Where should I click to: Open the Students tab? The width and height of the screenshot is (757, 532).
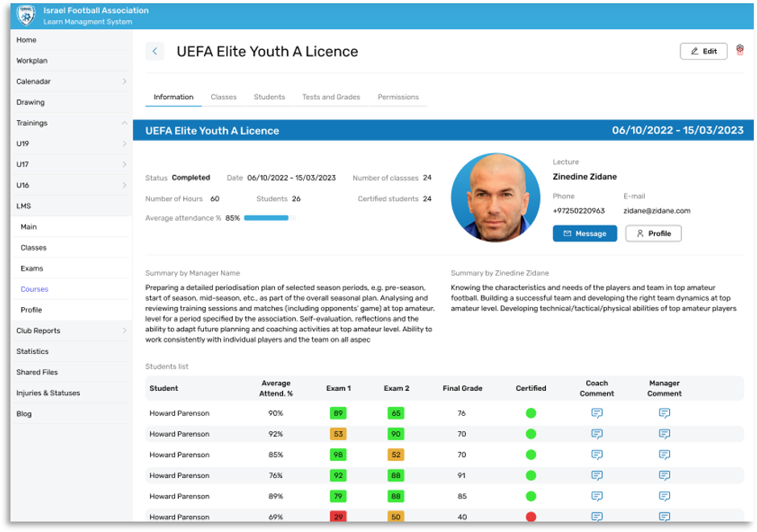(269, 97)
